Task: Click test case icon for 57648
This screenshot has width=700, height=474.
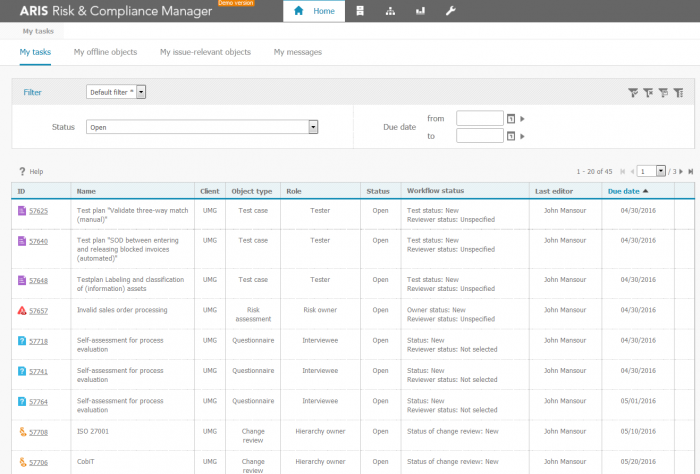Action: pyautogui.click(x=22, y=280)
